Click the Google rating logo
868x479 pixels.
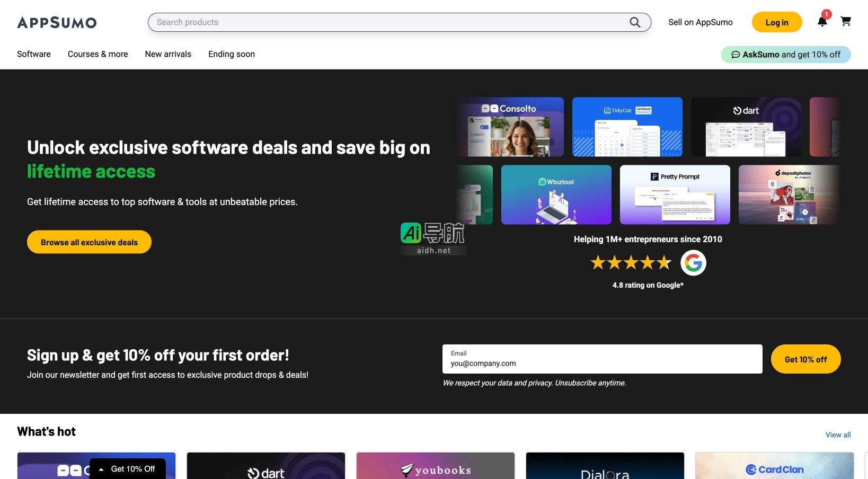tap(693, 263)
